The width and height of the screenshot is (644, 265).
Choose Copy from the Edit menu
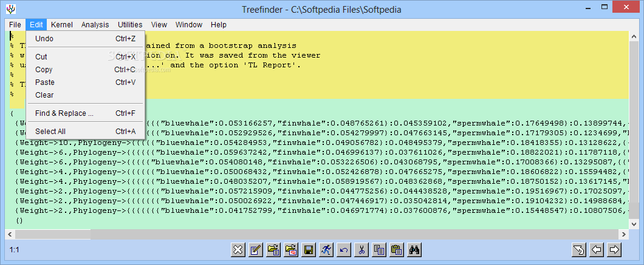(86, 69)
